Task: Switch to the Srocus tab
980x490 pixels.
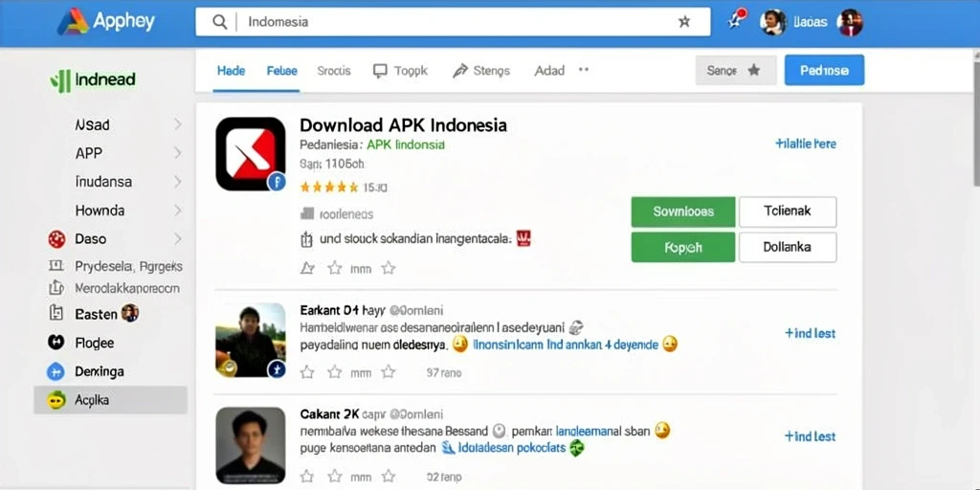Action: [334, 71]
